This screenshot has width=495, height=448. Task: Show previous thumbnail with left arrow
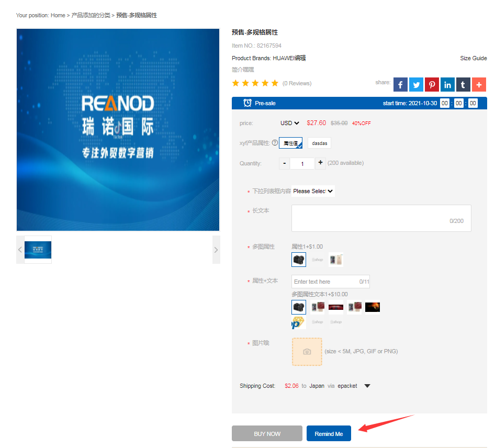click(20, 250)
